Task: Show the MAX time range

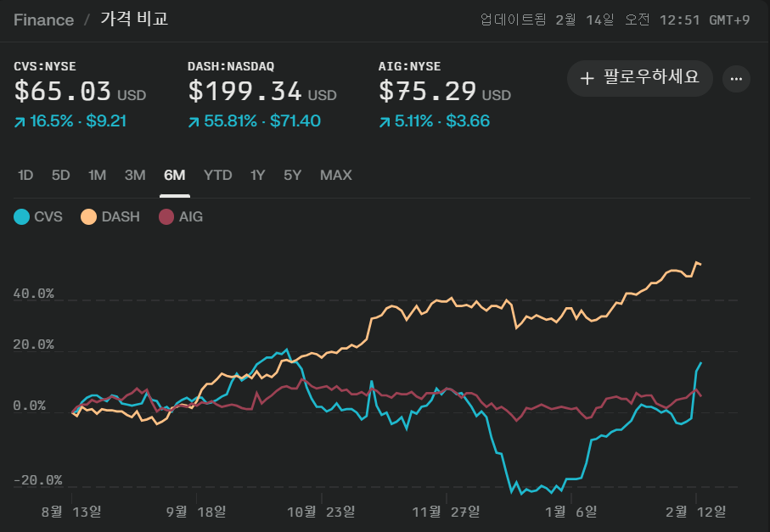Action: pos(336,175)
